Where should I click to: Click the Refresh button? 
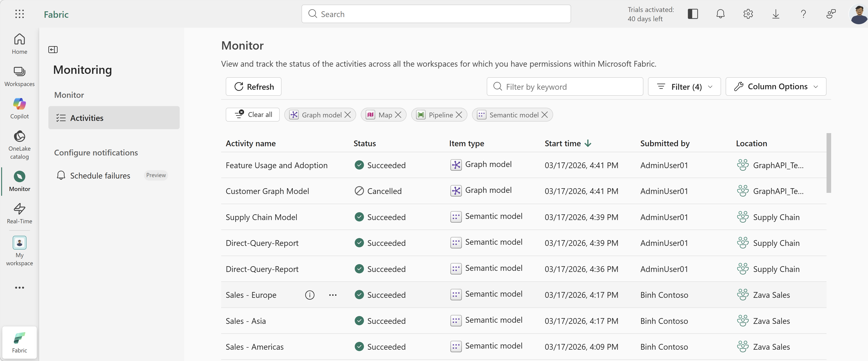click(253, 87)
